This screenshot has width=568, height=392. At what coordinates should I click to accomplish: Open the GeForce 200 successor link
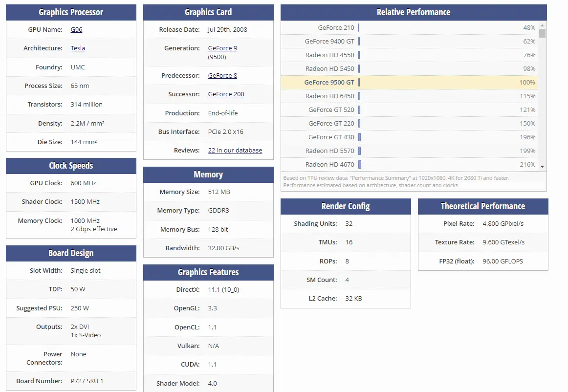point(226,94)
